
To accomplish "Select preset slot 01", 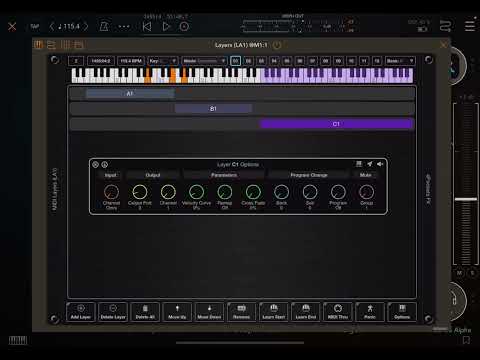I will tap(235, 61).
